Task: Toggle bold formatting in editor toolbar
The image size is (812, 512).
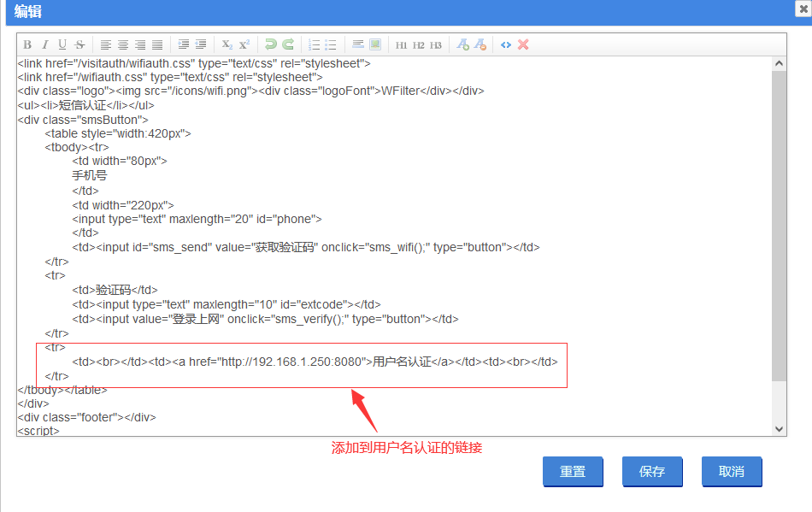Action: point(27,44)
